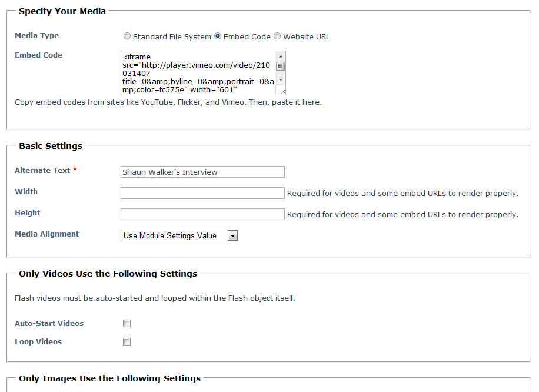Click the Height input field
The height and width of the screenshot is (392, 539).
[x=202, y=214]
